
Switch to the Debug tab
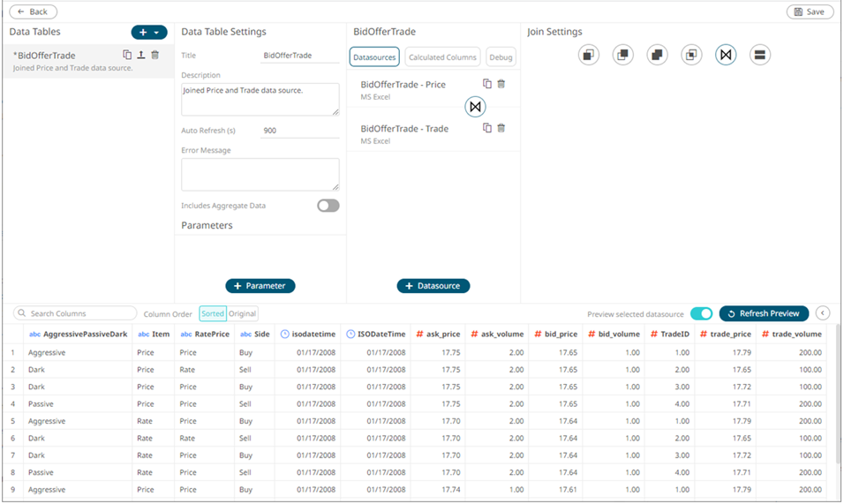coord(501,57)
